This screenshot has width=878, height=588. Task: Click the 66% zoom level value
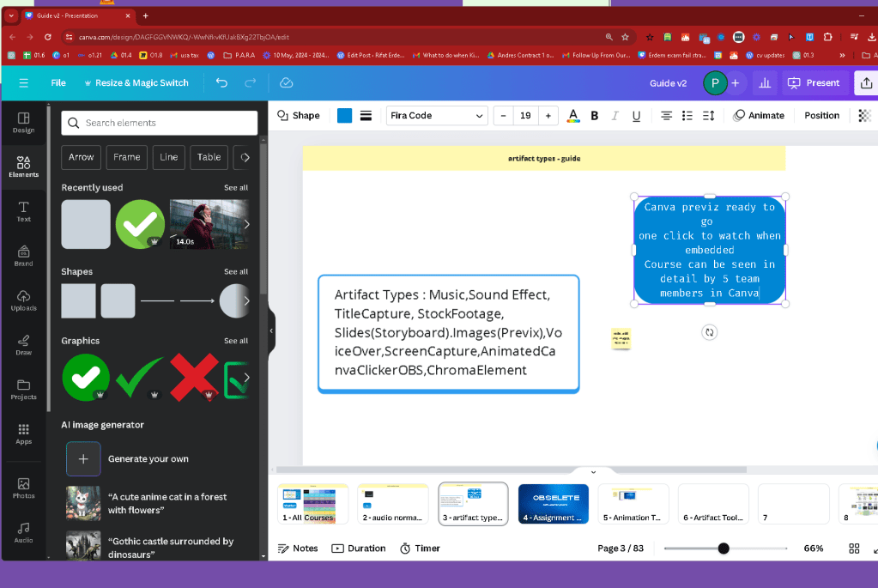[813, 549]
